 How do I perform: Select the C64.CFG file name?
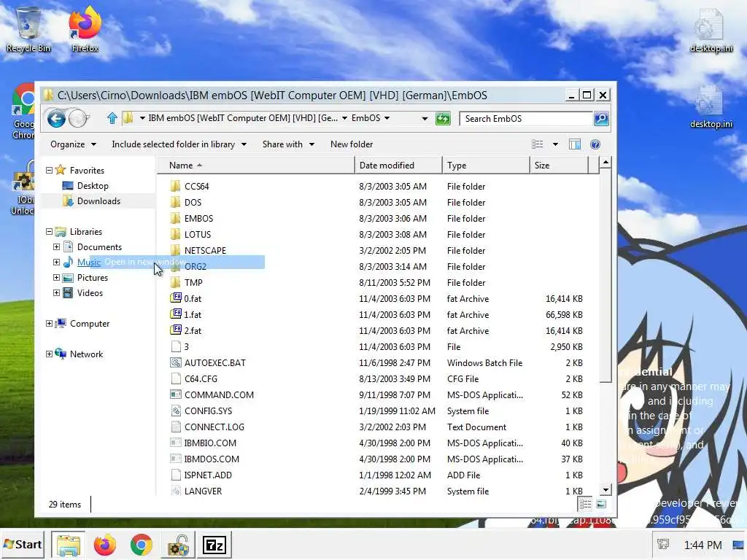201,378
